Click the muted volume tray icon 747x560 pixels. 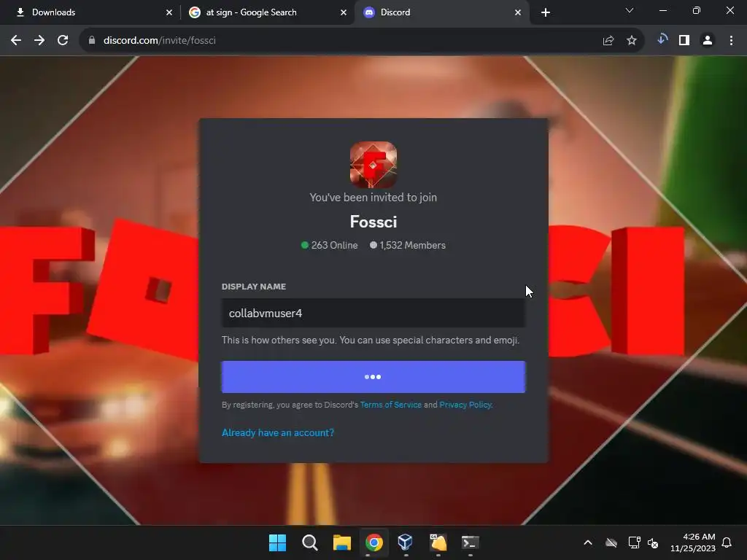[x=653, y=542]
